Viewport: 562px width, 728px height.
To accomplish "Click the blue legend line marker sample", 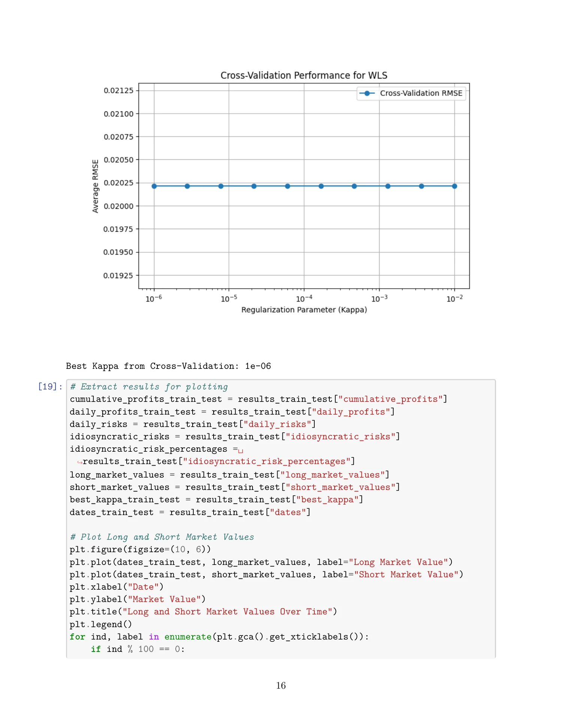I will [367, 93].
